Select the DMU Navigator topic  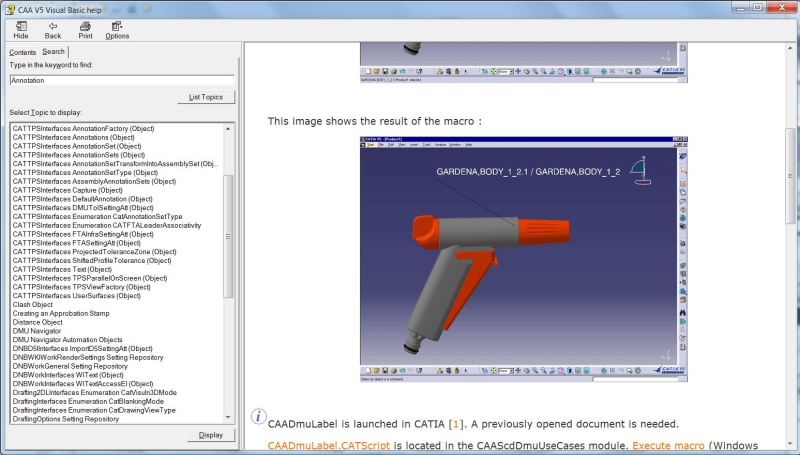[36, 331]
